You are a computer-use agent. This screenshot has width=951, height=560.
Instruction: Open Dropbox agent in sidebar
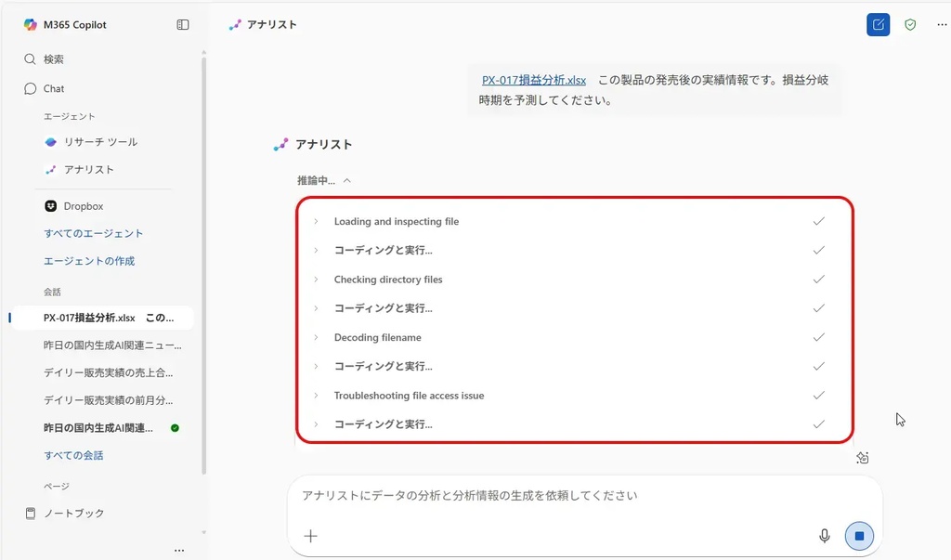coord(83,206)
